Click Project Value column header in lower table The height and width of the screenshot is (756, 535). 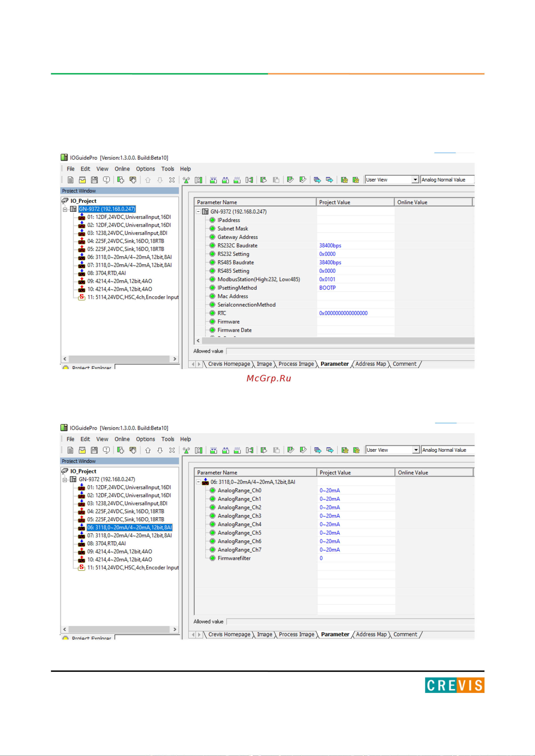pos(356,472)
